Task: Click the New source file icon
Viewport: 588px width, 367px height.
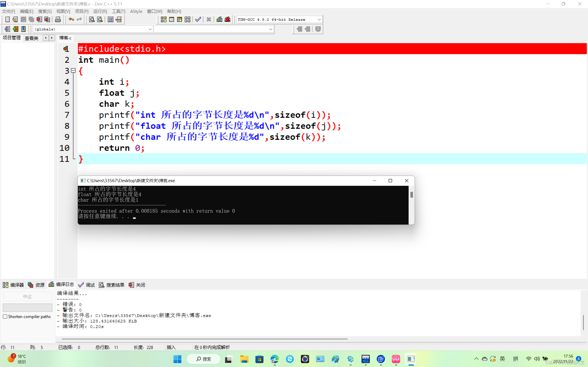Action: tap(7, 19)
